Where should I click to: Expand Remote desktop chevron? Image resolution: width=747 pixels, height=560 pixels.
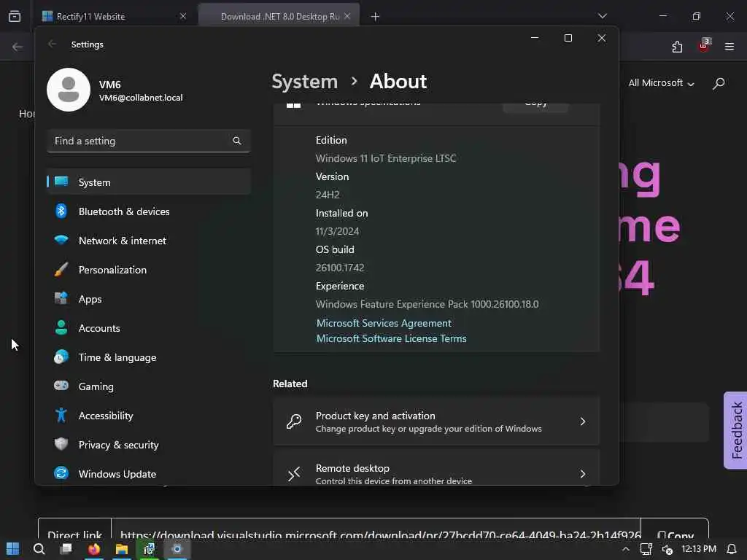point(583,474)
